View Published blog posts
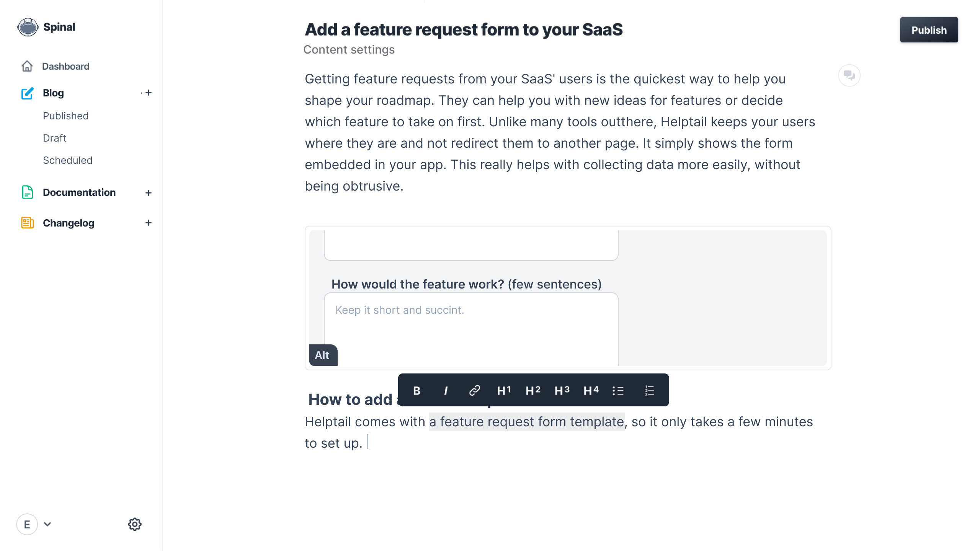This screenshot has height=551, width=980. click(66, 116)
